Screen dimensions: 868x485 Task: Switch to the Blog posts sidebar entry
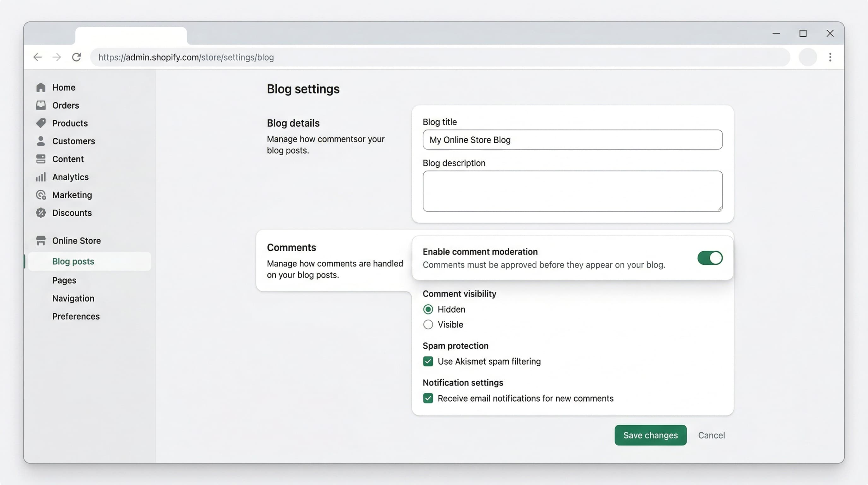click(x=73, y=261)
